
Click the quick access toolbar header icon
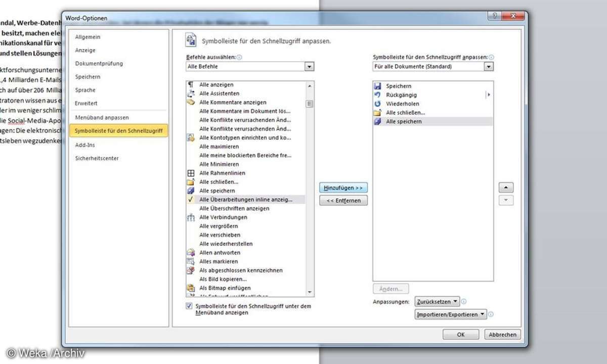(x=191, y=40)
